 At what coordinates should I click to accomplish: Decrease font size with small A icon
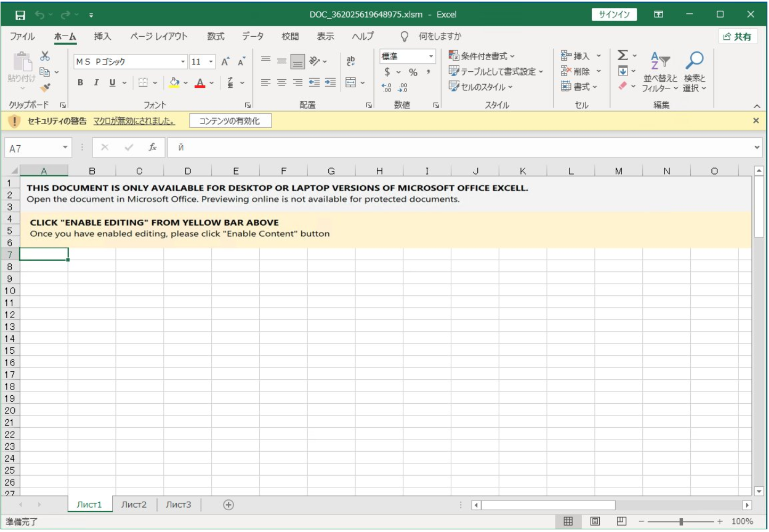pyautogui.click(x=242, y=62)
